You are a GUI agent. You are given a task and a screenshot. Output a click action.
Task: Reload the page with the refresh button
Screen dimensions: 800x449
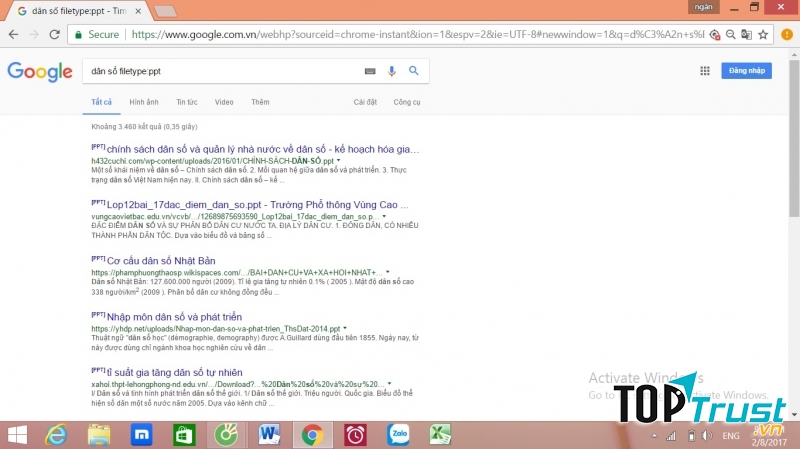click(54, 34)
